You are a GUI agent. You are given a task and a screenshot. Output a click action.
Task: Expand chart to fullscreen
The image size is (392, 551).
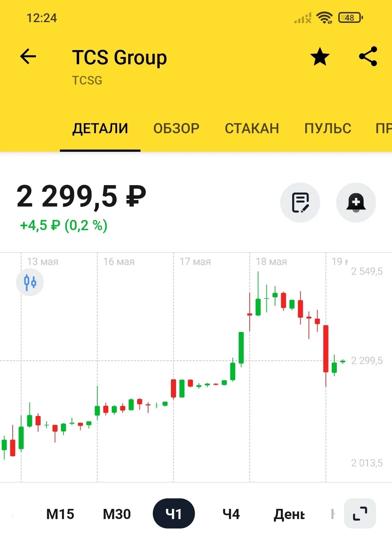pos(360,514)
